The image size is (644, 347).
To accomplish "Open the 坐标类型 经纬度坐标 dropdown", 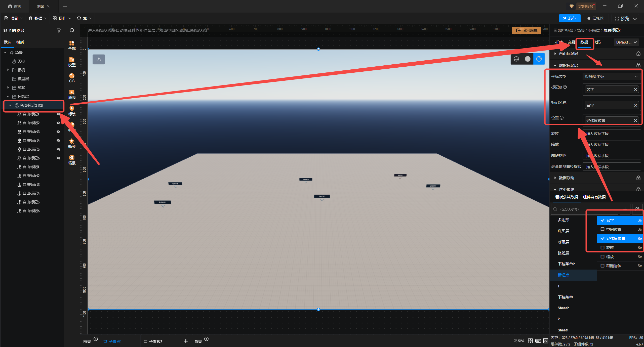I will click(x=611, y=76).
